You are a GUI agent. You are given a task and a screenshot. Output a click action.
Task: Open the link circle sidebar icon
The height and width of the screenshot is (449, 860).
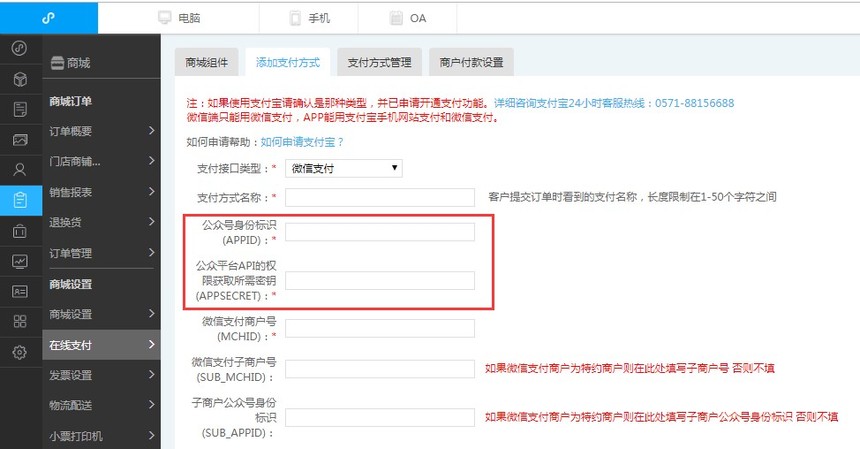tap(20, 48)
